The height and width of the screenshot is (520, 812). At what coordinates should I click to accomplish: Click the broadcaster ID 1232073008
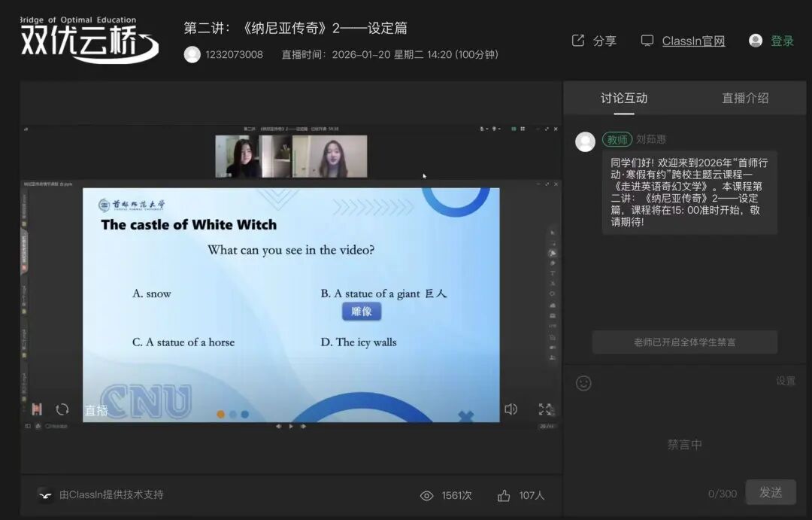(234, 54)
